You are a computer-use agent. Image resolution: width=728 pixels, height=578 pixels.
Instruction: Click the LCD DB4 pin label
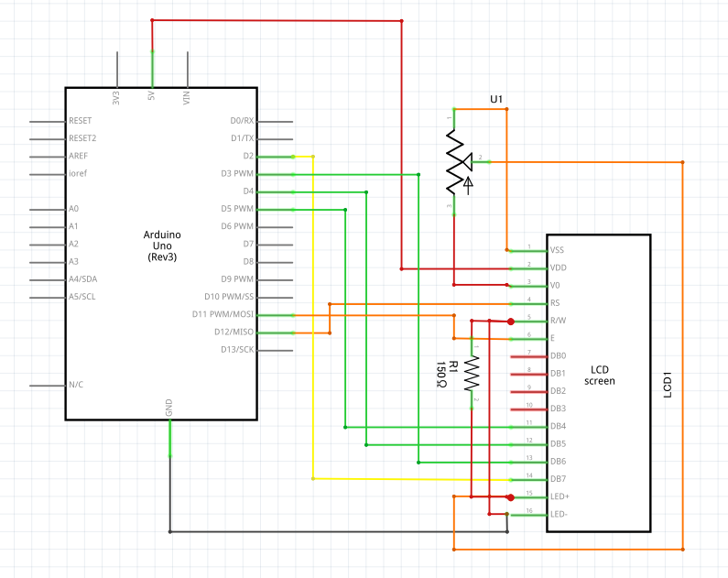(558, 426)
